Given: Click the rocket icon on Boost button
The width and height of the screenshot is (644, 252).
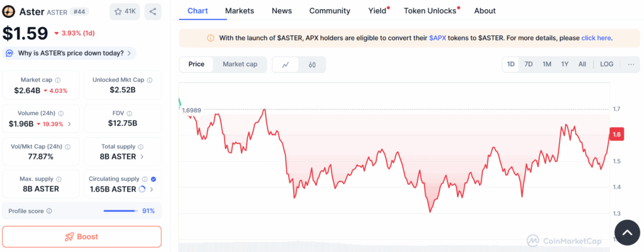Looking at the screenshot, I should (69, 237).
